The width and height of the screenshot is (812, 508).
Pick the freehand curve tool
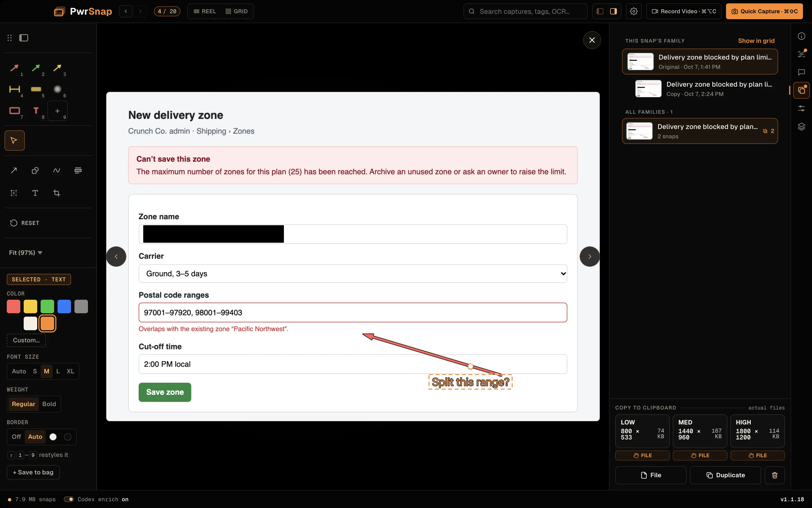pos(57,170)
